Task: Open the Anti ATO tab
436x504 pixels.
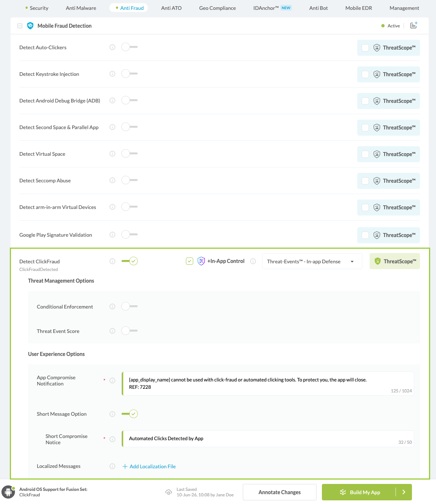Action: [171, 8]
